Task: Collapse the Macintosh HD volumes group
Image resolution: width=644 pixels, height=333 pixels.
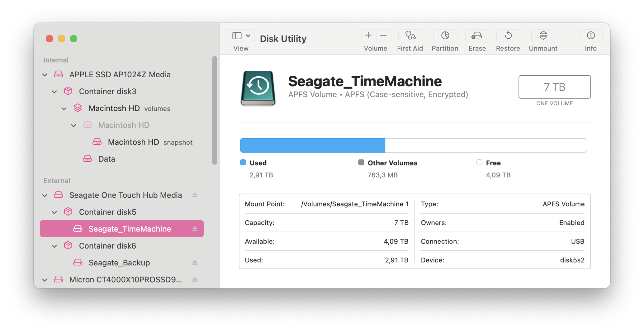Action: (x=64, y=109)
